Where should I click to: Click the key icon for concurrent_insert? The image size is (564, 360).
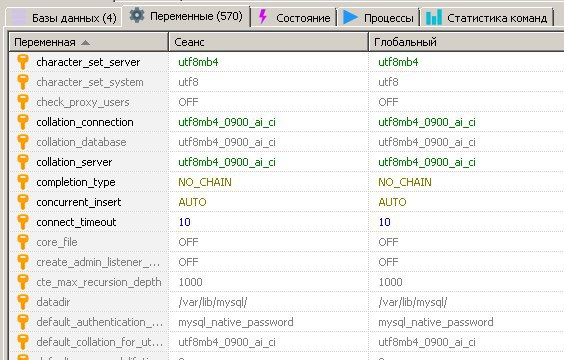click(23, 202)
